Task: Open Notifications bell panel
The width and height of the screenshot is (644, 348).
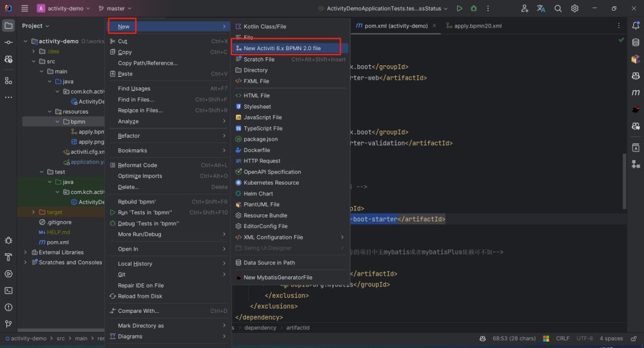Action: [x=636, y=26]
